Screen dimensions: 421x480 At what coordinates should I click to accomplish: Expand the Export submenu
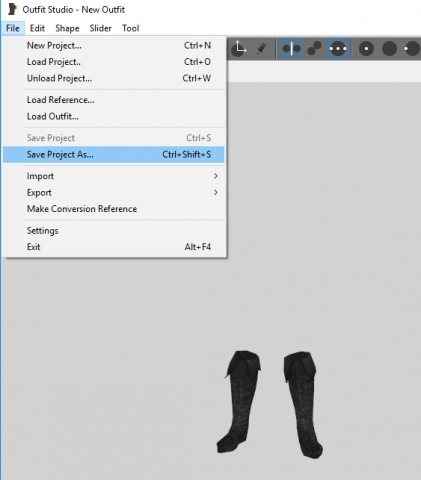coord(114,193)
